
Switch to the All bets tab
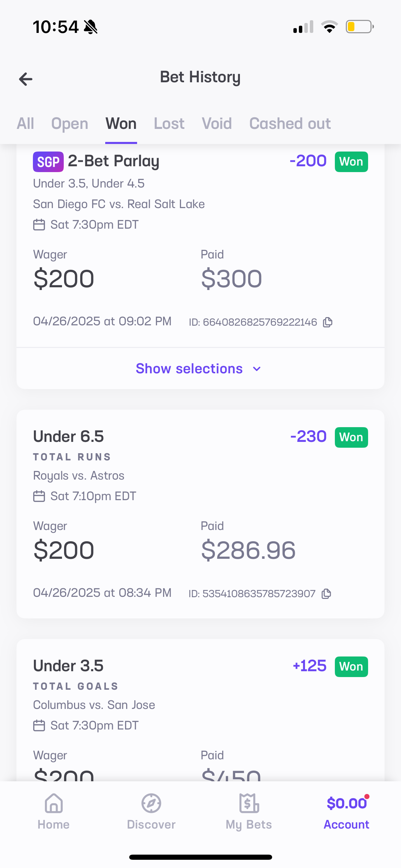pos(25,124)
